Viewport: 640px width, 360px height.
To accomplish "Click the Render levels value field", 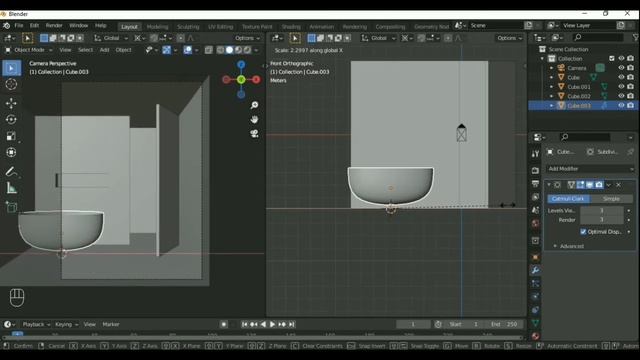I will tap(602, 220).
